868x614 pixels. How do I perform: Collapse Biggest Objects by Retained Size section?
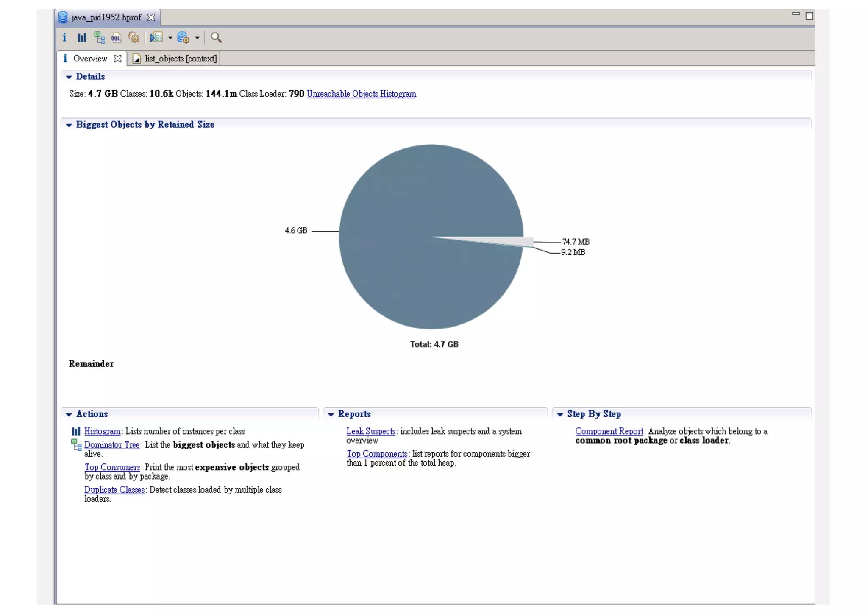coord(69,125)
